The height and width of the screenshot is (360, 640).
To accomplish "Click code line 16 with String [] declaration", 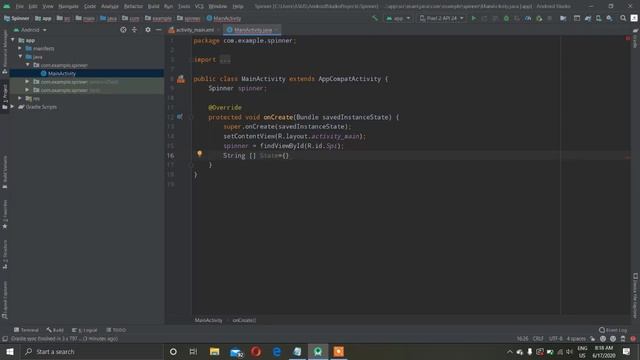I will (256, 156).
